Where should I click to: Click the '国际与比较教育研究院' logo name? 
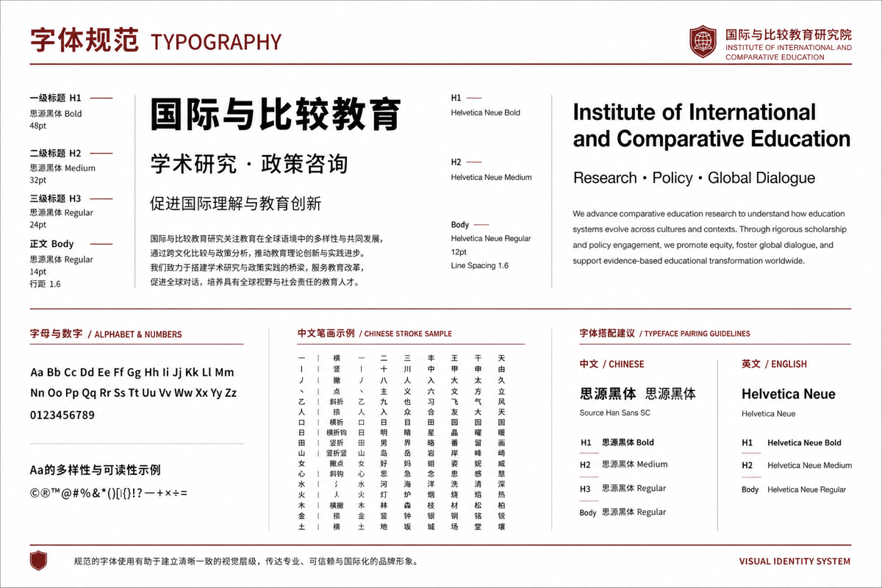789,35
